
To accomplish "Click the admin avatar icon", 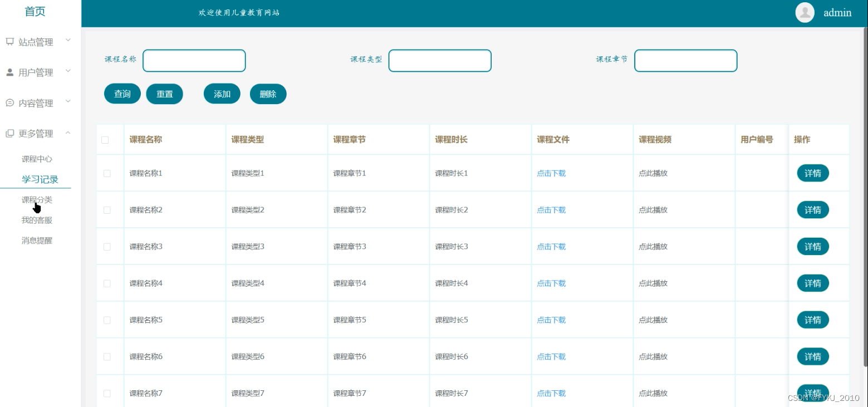I will [x=805, y=12].
